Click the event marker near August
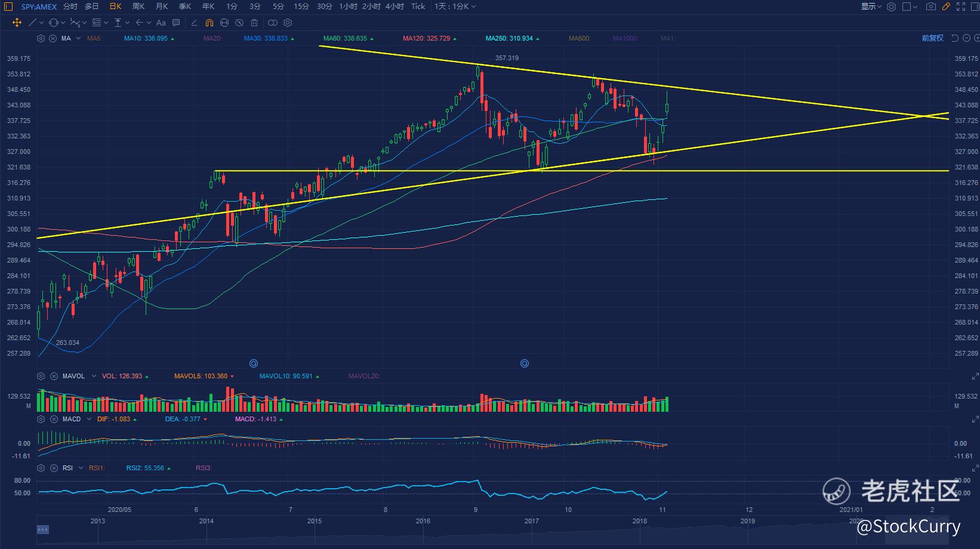 (254, 363)
